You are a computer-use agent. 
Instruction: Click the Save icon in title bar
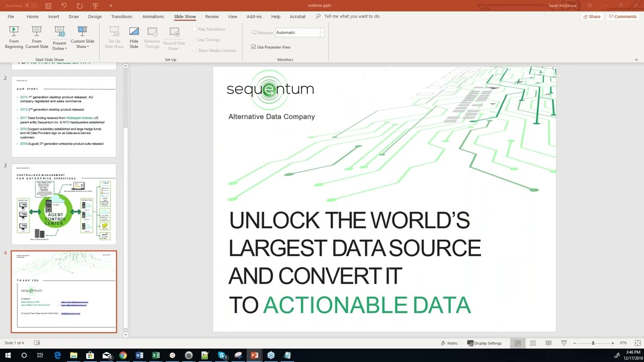[48, 6]
